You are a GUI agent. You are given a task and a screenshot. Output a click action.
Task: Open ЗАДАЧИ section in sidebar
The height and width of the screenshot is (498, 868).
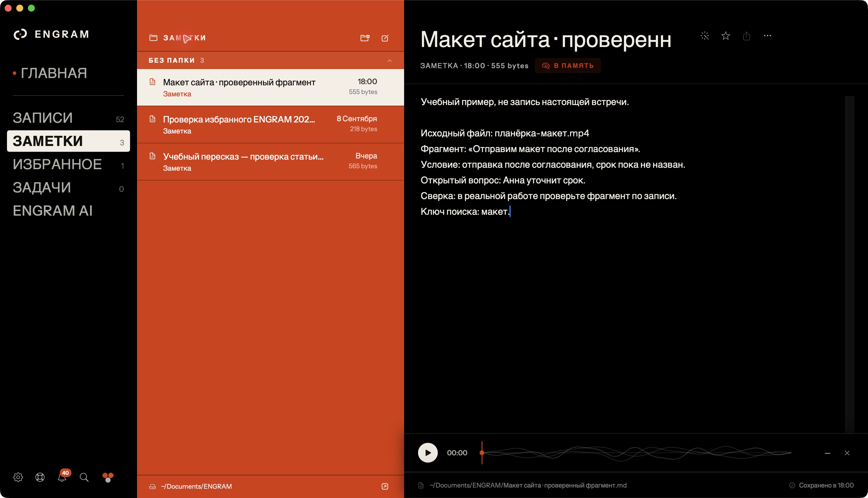pos(69,187)
